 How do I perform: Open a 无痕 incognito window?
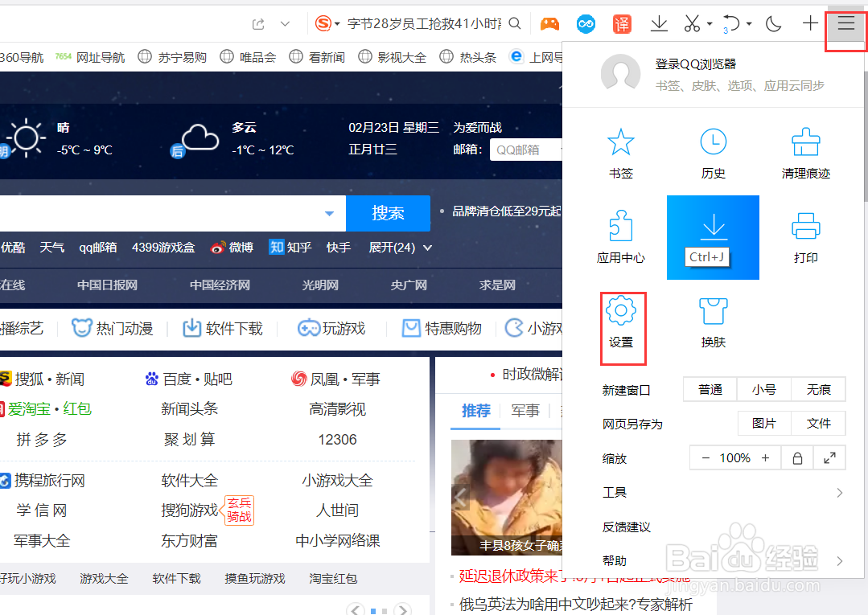(x=817, y=389)
